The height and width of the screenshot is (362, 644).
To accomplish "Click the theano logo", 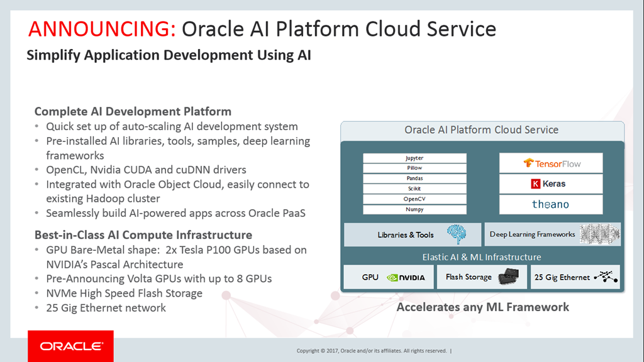I will (x=551, y=204).
